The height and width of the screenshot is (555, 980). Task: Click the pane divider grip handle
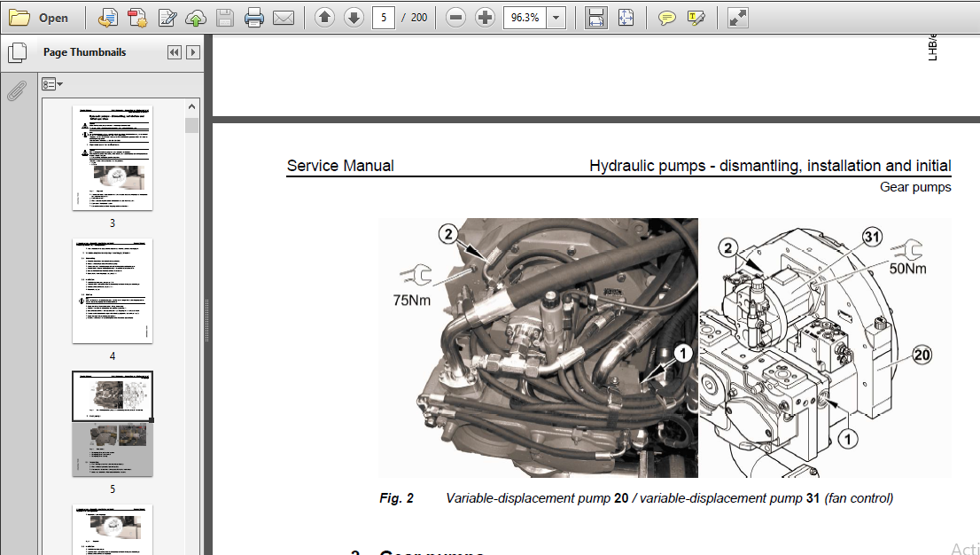206,320
